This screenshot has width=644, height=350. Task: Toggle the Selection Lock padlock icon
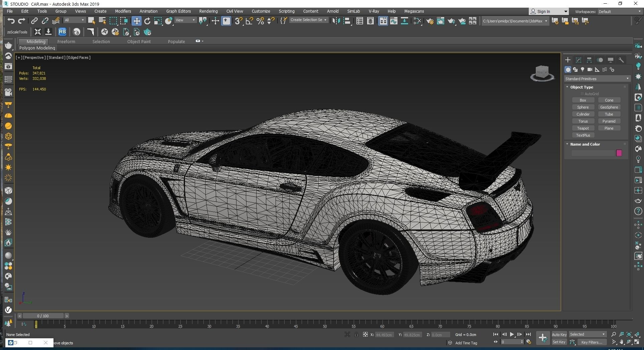click(356, 334)
